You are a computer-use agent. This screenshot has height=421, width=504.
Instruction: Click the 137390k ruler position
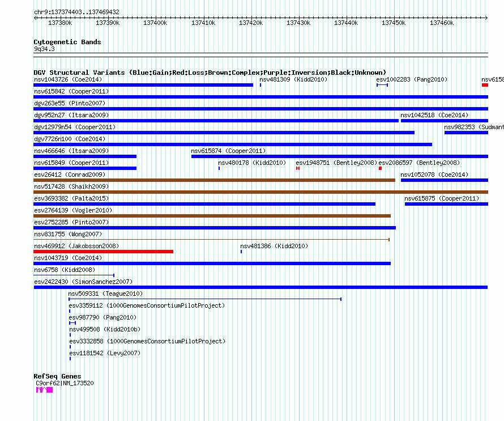tap(108, 23)
